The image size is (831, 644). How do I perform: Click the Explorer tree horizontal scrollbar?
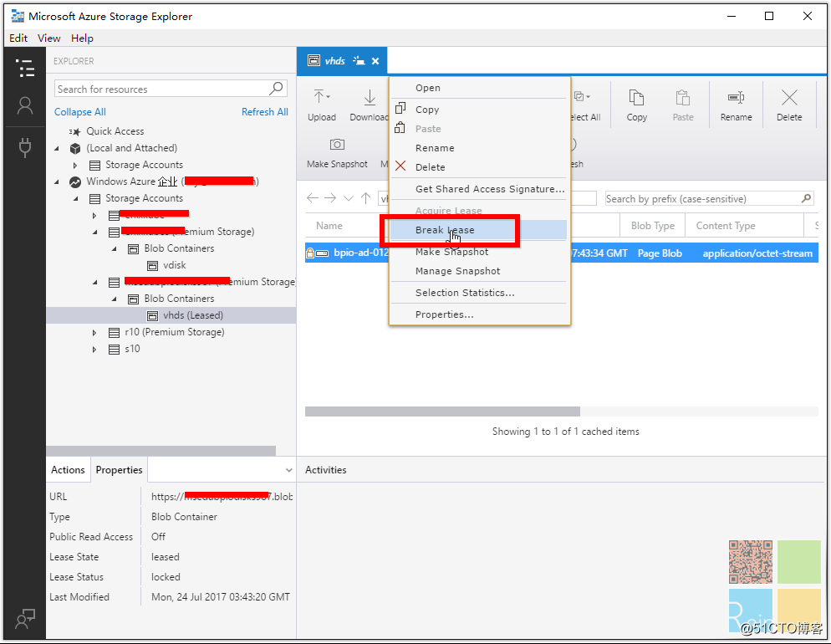click(x=161, y=451)
